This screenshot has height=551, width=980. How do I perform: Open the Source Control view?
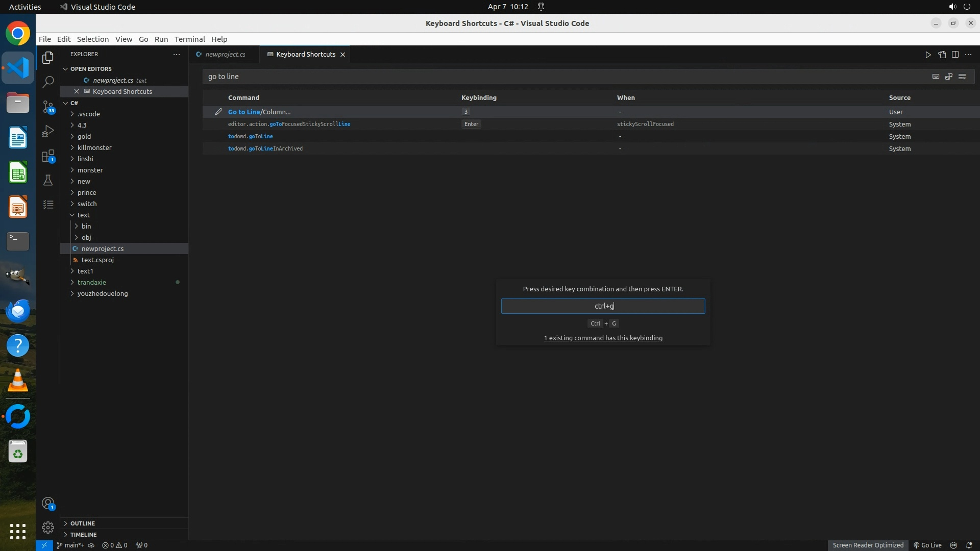[x=48, y=106]
